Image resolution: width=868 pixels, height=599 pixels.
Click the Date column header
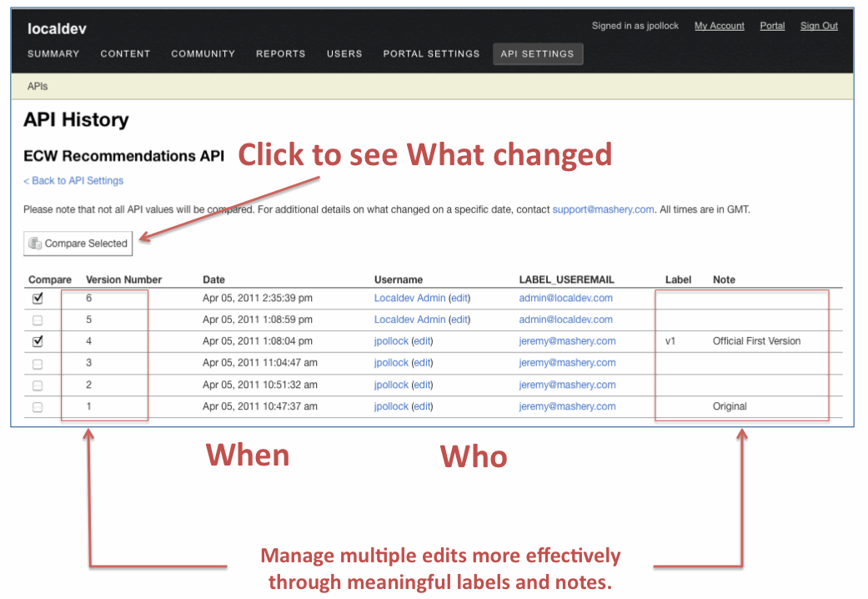pyautogui.click(x=213, y=279)
